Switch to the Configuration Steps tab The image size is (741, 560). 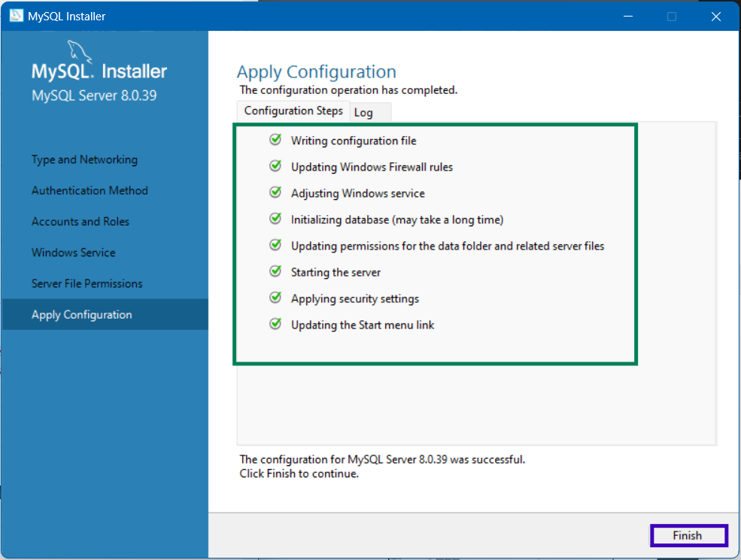pyautogui.click(x=293, y=111)
